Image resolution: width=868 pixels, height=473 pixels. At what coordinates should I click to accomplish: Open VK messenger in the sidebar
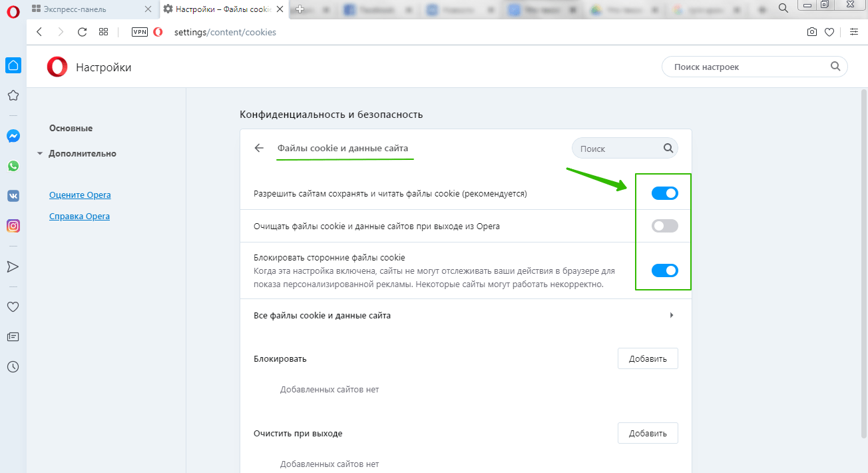point(13,196)
